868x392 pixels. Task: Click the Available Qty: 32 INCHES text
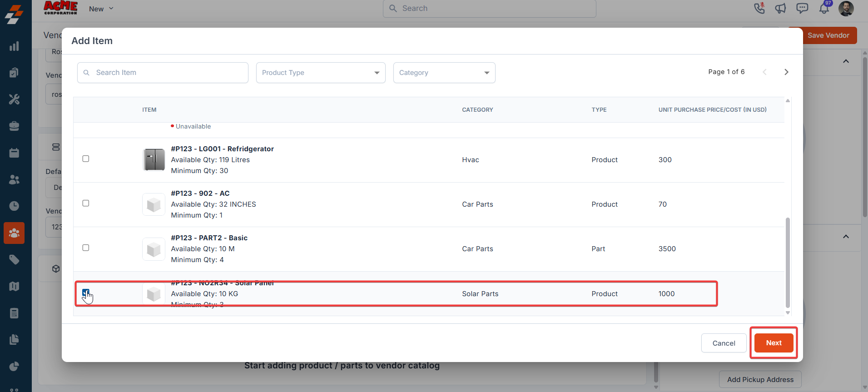click(x=213, y=204)
